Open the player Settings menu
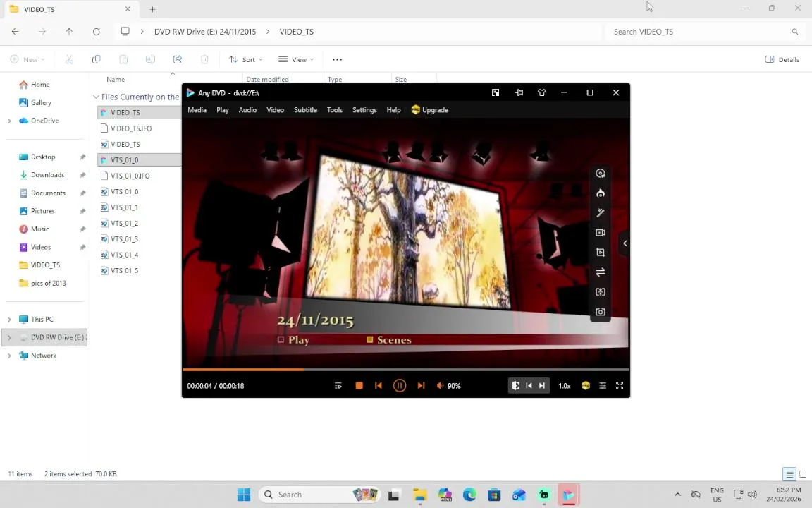812x508 pixels. (x=364, y=110)
